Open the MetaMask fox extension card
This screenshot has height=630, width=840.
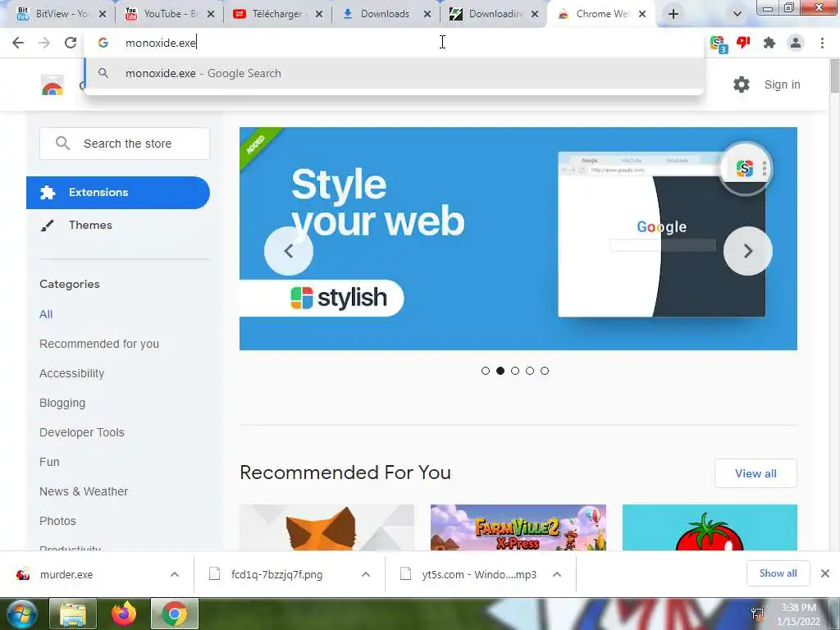pyautogui.click(x=326, y=527)
